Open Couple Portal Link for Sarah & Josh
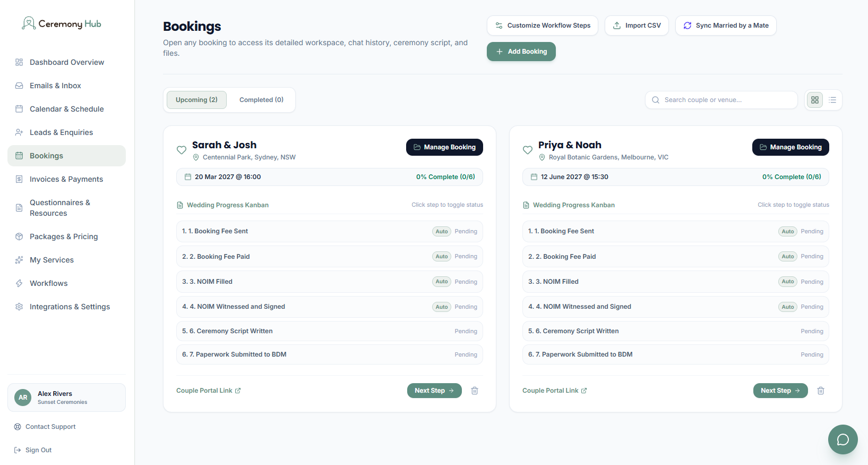Image resolution: width=868 pixels, height=465 pixels. point(209,391)
